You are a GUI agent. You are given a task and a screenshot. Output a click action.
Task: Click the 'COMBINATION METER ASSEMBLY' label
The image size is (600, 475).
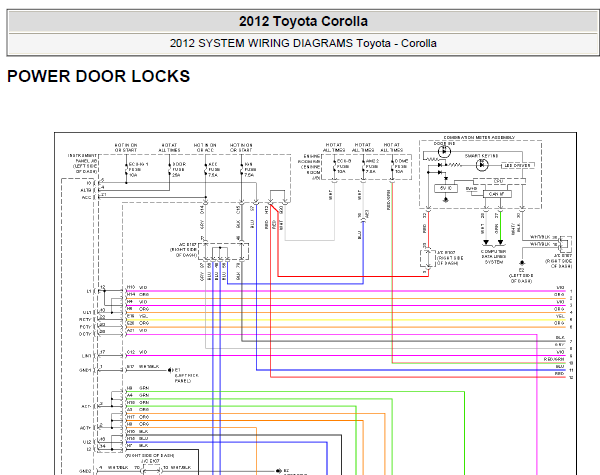point(479,137)
